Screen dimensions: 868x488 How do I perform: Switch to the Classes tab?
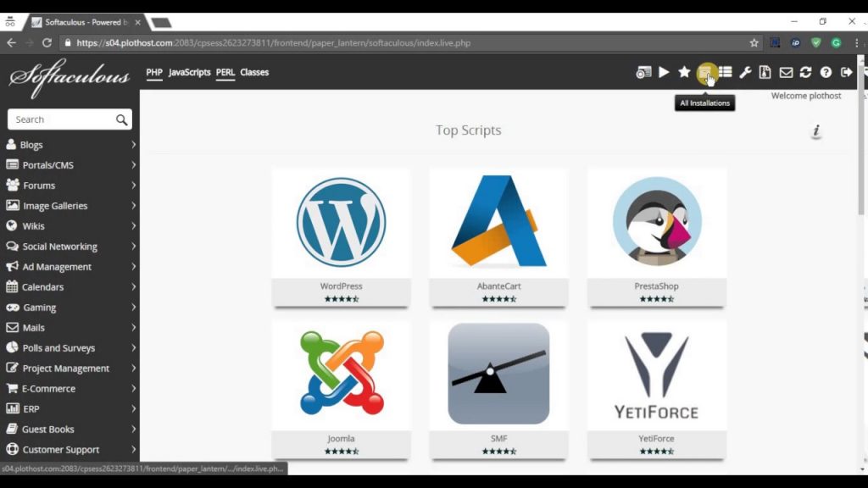click(254, 73)
